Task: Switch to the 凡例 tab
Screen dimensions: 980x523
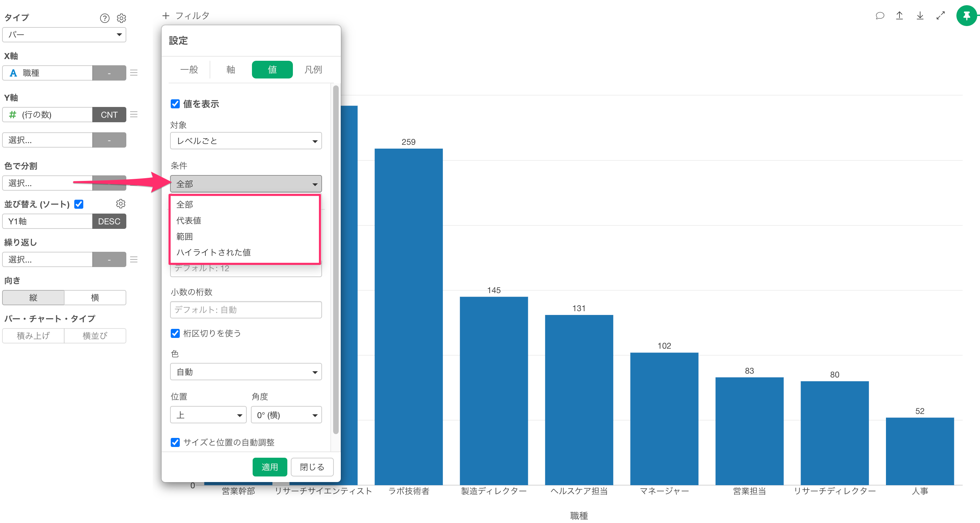Action: coord(313,69)
